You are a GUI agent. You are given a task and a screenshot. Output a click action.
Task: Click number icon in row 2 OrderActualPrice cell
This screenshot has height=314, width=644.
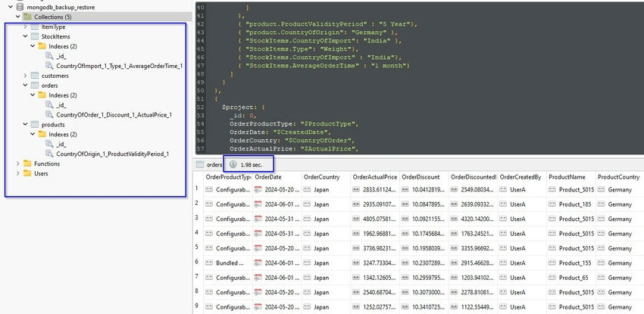click(x=355, y=204)
